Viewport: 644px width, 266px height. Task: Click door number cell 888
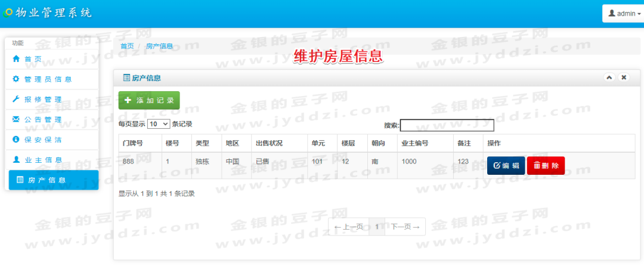click(x=140, y=165)
